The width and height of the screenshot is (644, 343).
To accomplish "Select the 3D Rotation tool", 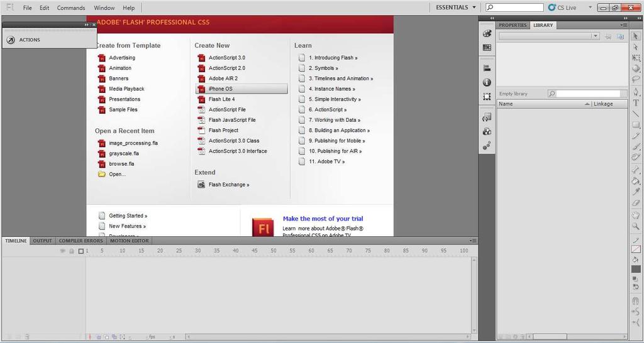I will click(636, 68).
